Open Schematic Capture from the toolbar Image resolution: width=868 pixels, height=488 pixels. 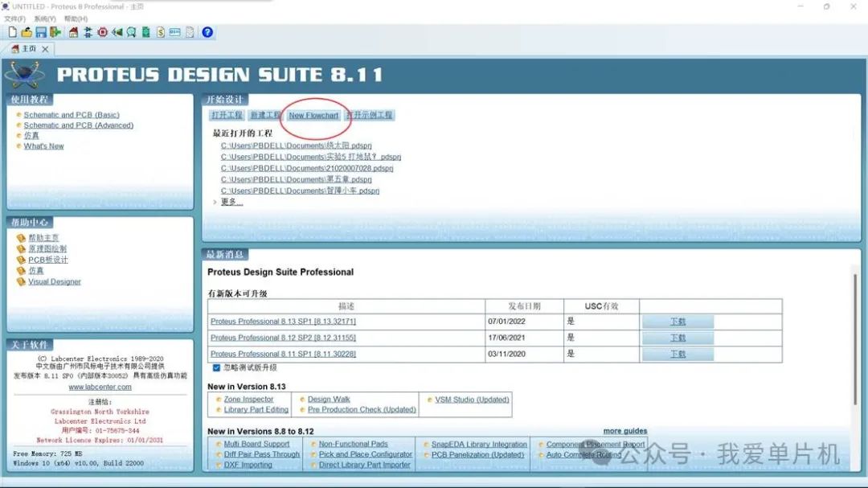pyautogui.click(x=88, y=32)
